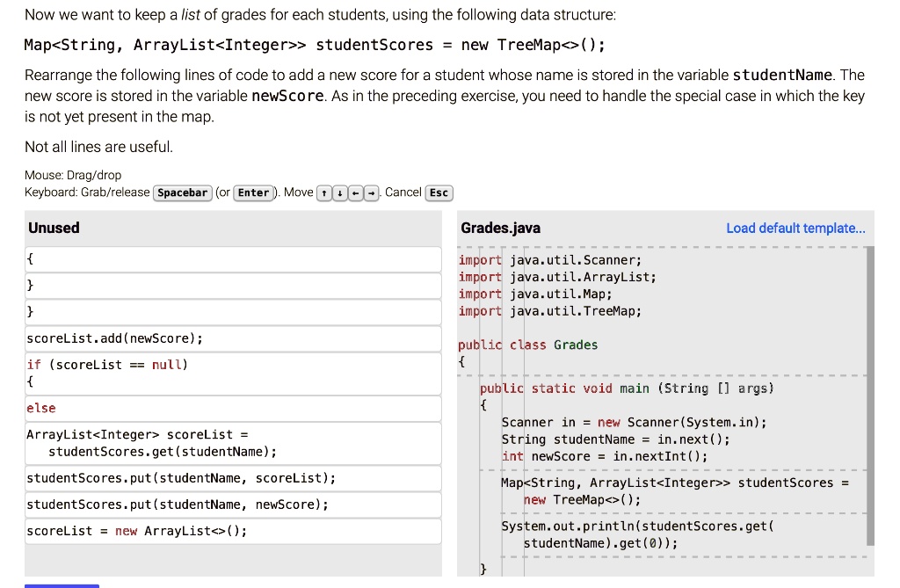Click the 'public static void main' line
900x588 pixels.
tap(627, 388)
